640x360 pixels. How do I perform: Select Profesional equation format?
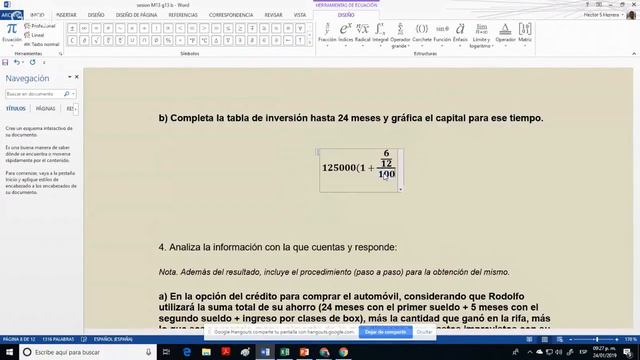[x=40, y=26]
